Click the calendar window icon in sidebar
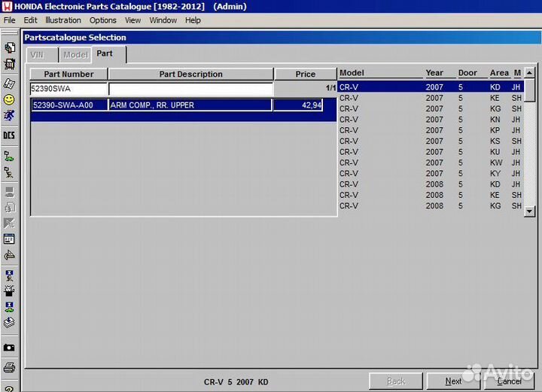 [9, 239]
